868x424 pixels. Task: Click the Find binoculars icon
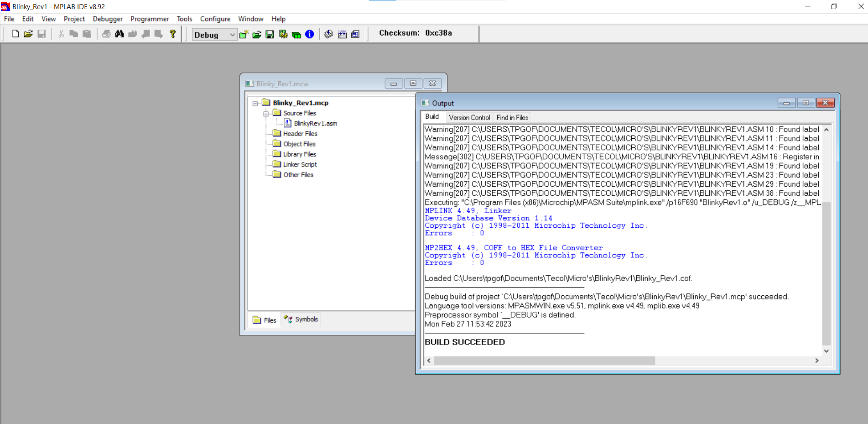(119, 33)
